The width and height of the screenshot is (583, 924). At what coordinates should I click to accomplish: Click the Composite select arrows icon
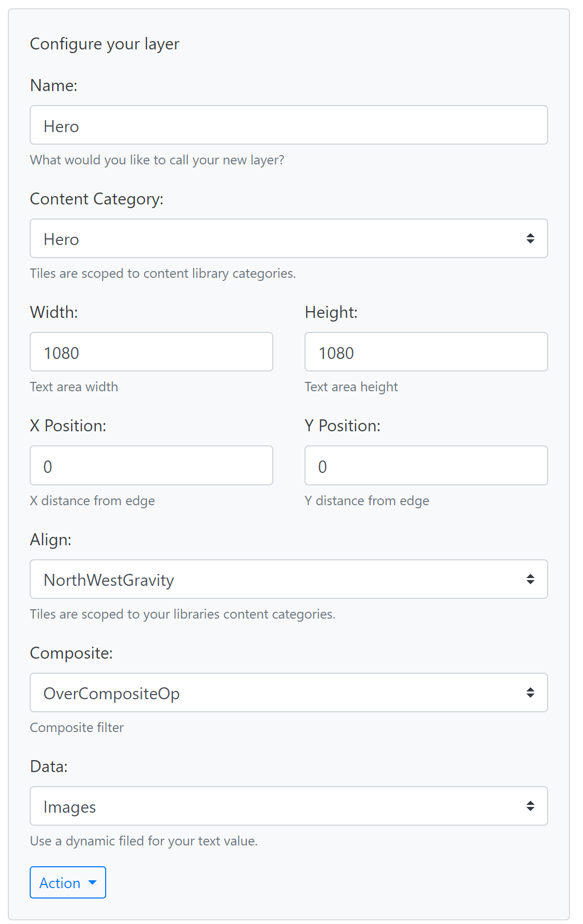pos(530,693)
